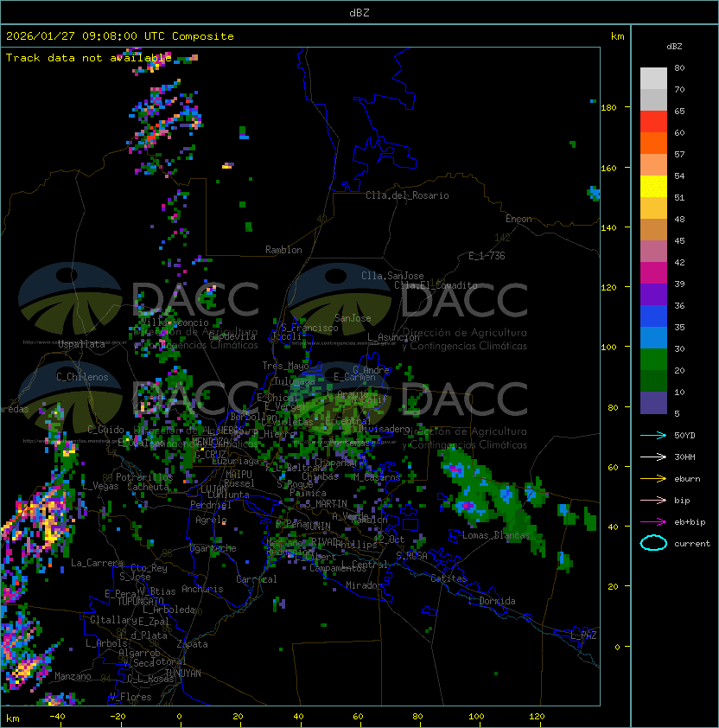Click the 'Track data not available' message
719x728 pixels.
pos(89,58)
